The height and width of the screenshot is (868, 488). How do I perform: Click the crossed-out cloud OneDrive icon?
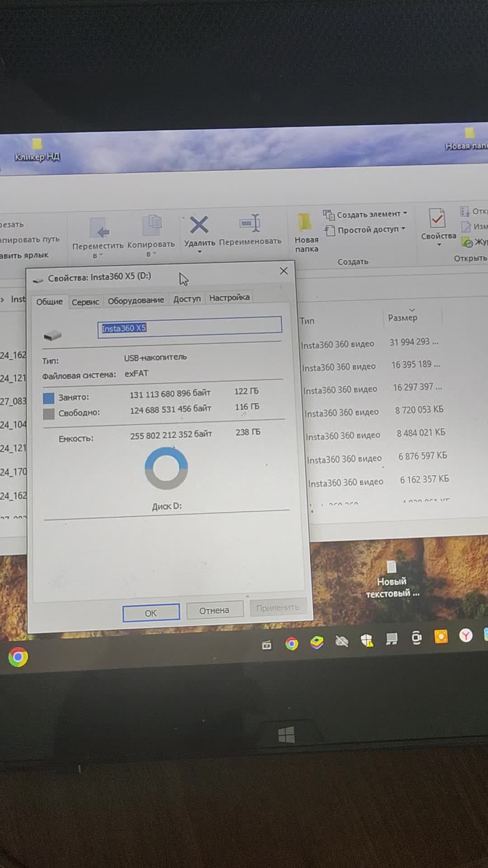point(342,641)
